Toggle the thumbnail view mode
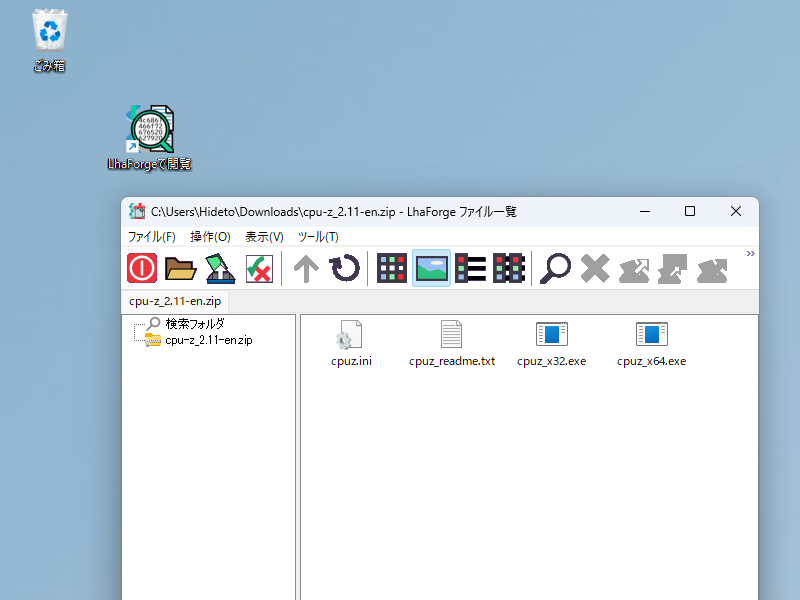The image size is (800, 600). pos(431,268)
